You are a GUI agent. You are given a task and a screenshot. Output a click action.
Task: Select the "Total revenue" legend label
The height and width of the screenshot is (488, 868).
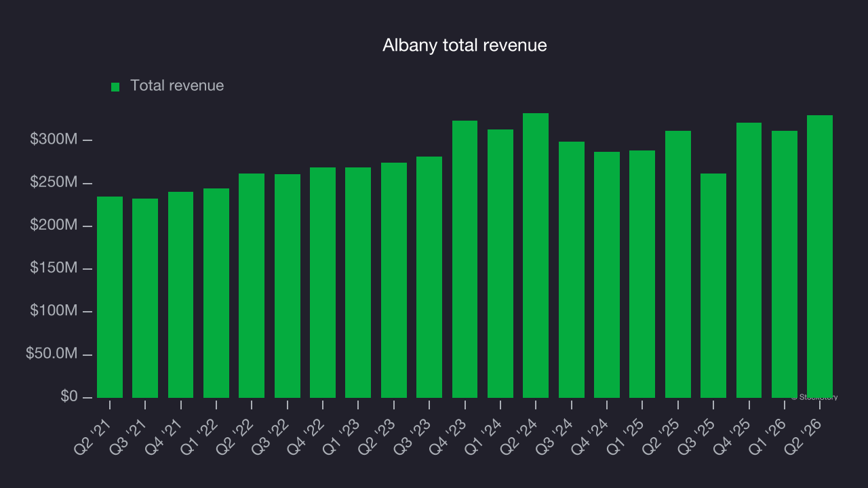[177, 86]
